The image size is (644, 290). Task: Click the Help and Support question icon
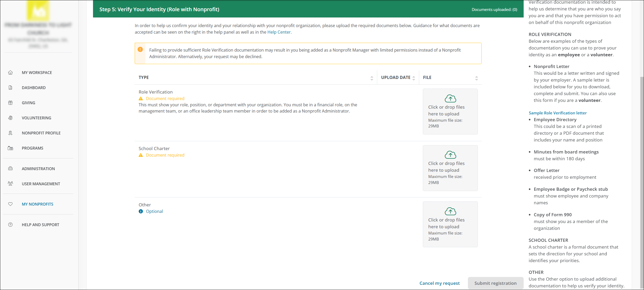(x=10, y=225)
